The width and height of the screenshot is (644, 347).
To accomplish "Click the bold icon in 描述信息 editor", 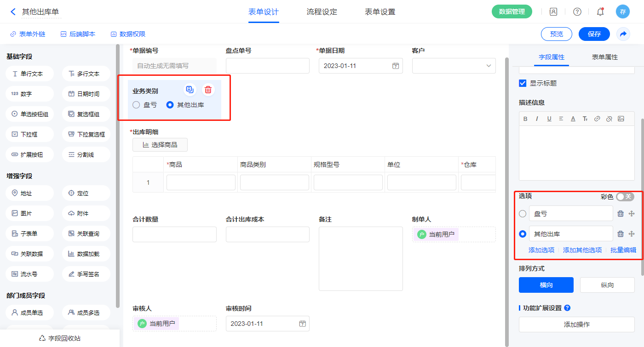I will click(525, 119).
